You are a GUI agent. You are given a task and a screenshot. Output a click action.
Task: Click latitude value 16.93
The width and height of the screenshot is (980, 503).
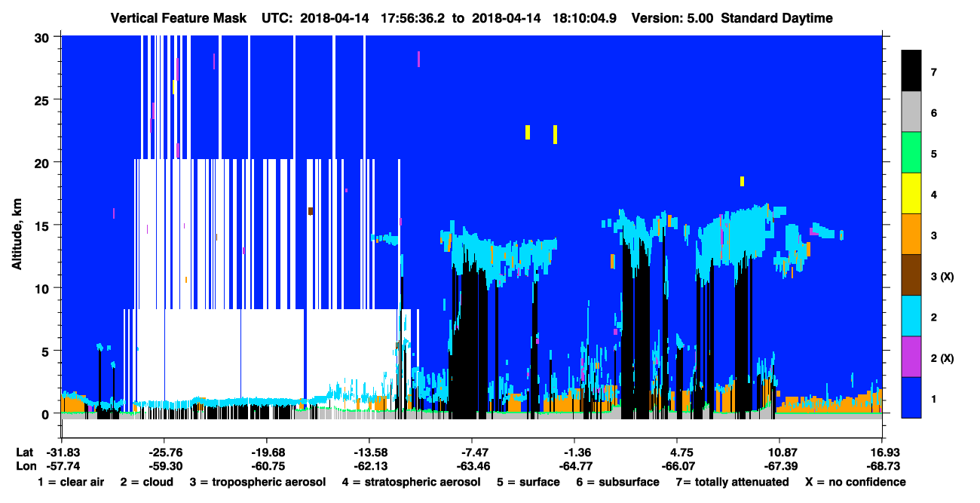[882, 452]
